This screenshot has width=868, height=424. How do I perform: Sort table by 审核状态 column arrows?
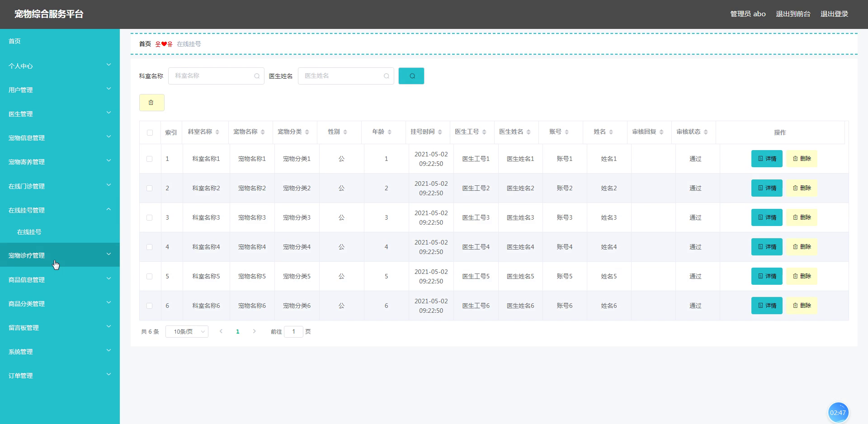[706, 132]
